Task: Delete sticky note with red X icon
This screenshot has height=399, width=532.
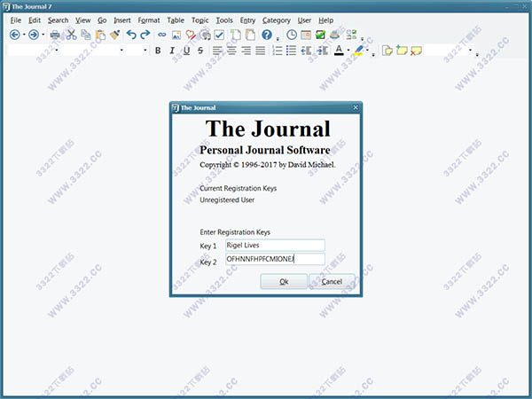Action: pos(416,51)
